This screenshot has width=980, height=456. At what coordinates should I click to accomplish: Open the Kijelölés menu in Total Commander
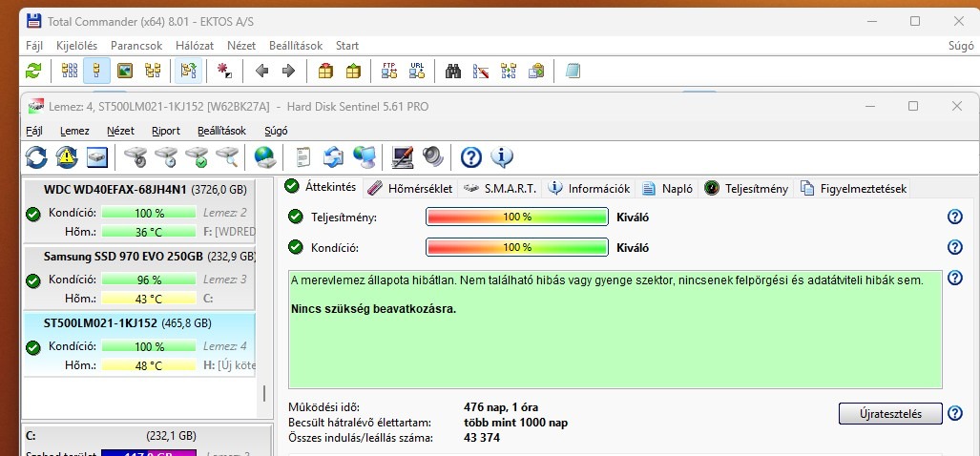[76, 46]
